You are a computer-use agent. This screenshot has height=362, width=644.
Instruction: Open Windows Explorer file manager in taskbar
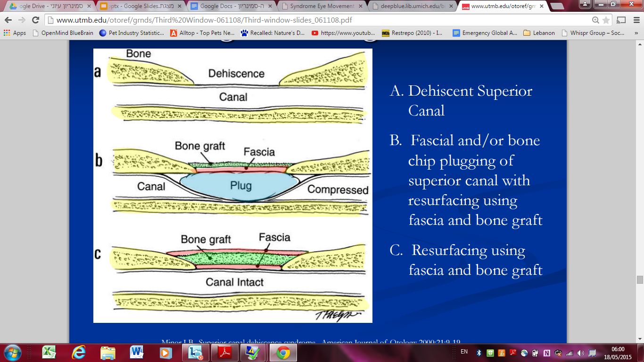108,353
